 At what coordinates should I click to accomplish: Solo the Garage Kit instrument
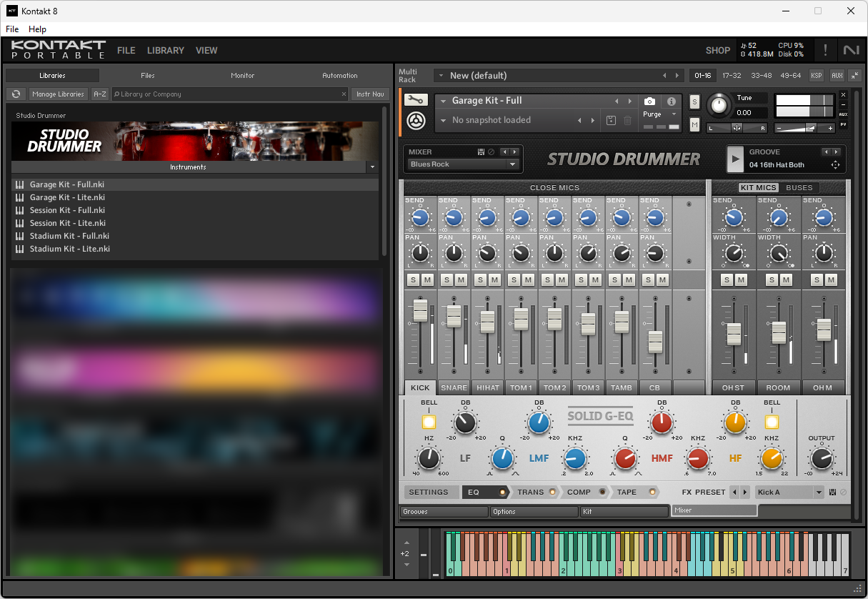click(694, 102)
